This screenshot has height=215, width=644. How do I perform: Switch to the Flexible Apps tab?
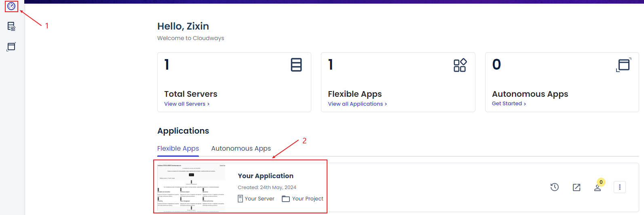click(178, 149)
